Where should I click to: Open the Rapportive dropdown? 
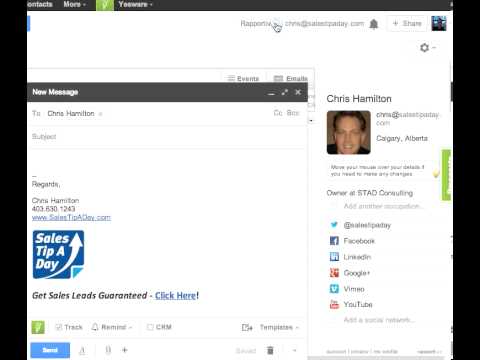click(260, 24)
